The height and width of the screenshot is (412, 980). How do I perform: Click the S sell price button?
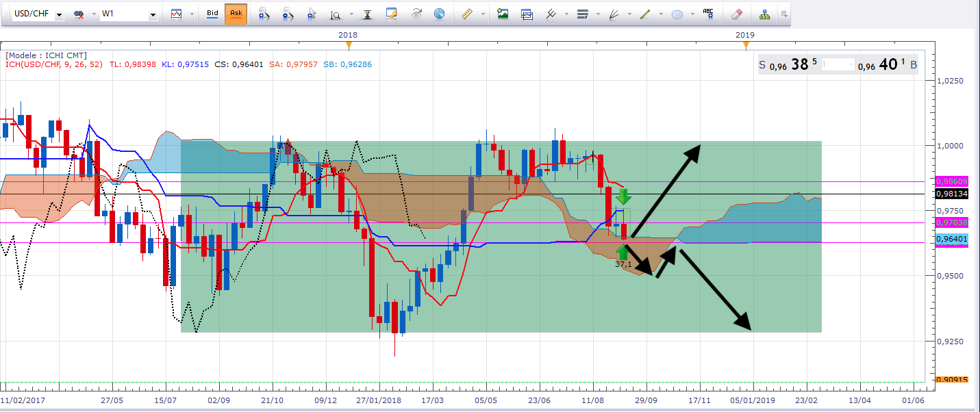point(762,66)
